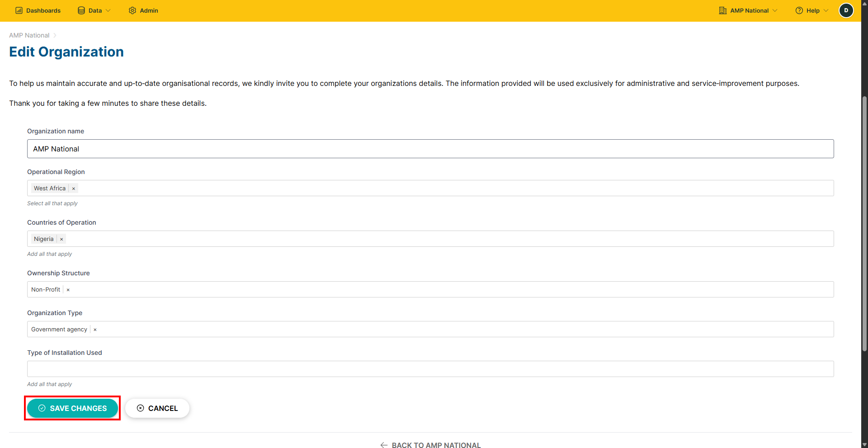Remove the West Africa region tag

tap(74, 189)
